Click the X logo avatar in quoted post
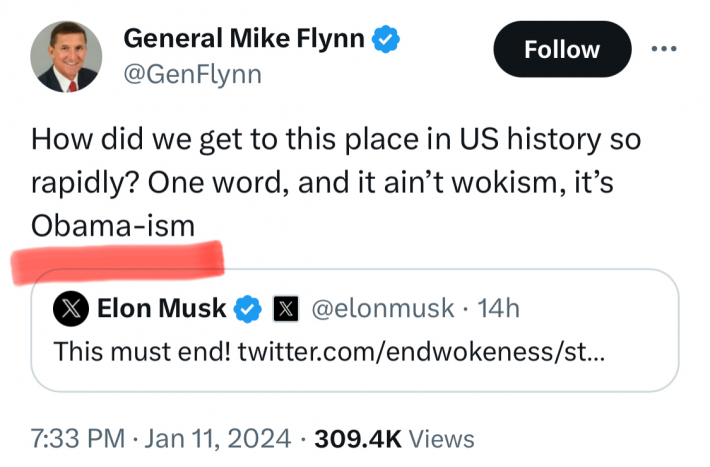The image size is (710, 467). pos(70,310)
